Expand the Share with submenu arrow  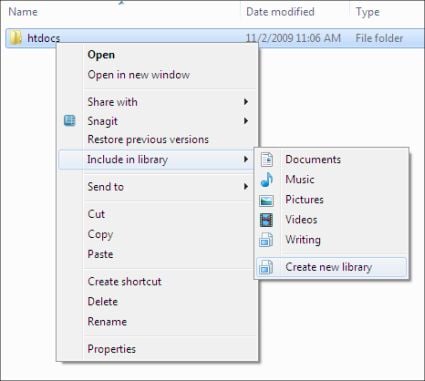pyautogui.click(x=246, y=102)
